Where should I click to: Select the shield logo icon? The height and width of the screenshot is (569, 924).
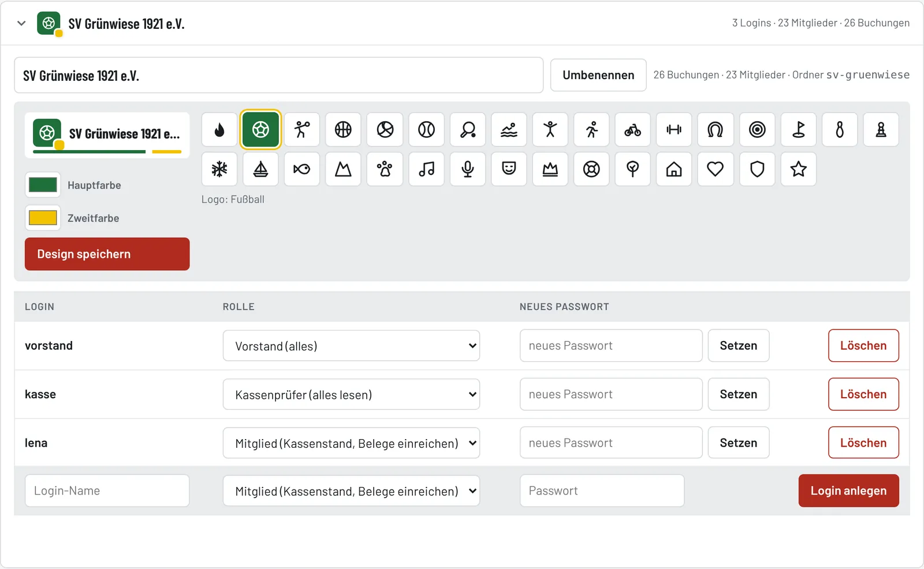[757, 169]
